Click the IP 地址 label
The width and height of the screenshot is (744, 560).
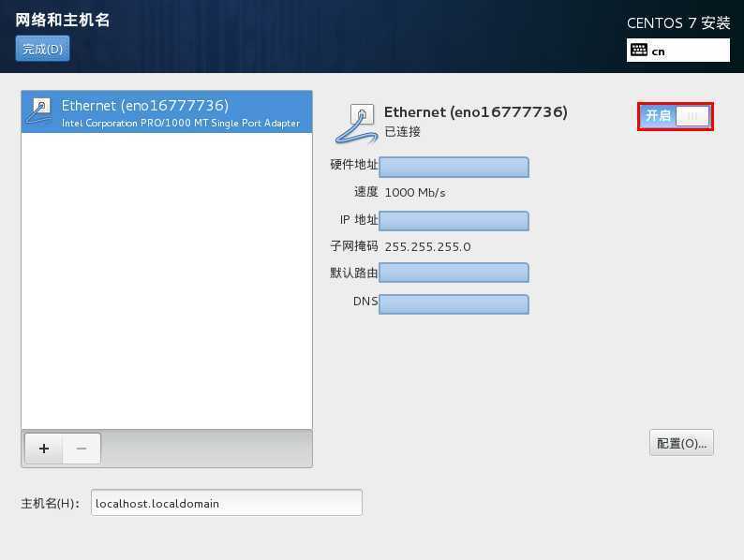click(359, 219)
